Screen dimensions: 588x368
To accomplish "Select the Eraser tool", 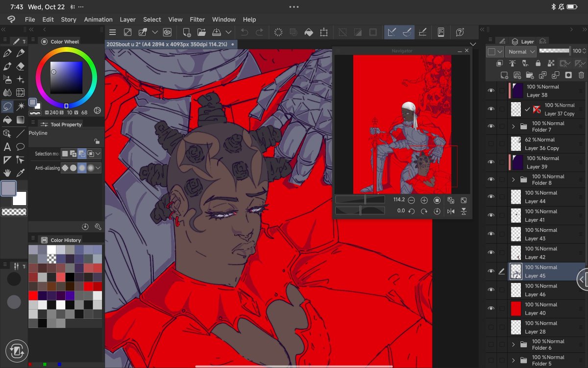I will click(x=21, y=66).
